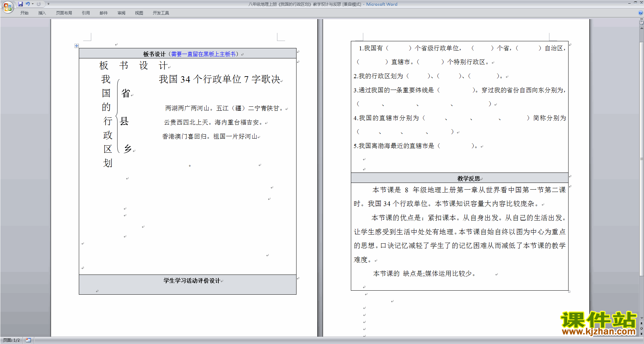Open the 引用 ribbon tab

(x=86, y=13)
